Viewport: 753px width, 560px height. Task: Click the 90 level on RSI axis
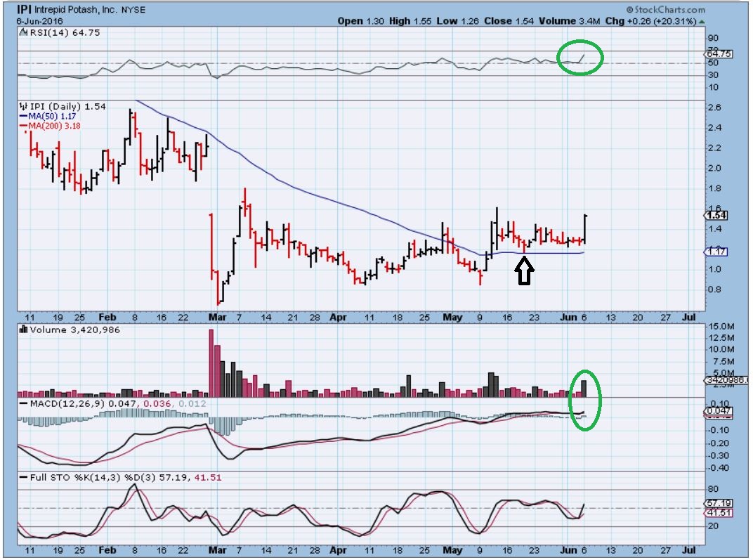(x=714, y=38)
